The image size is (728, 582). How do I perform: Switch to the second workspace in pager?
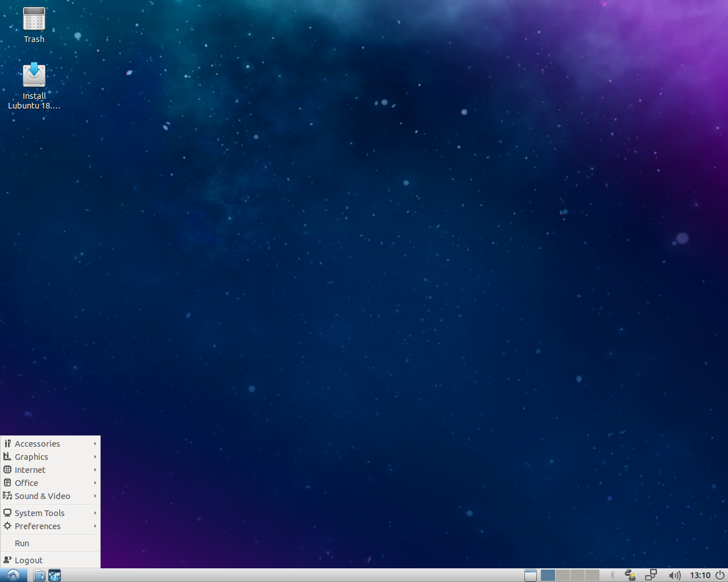[x=562, y=575]
